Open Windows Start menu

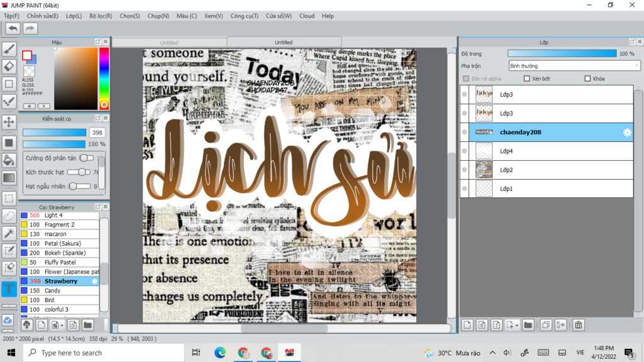[x=11, y=353]
